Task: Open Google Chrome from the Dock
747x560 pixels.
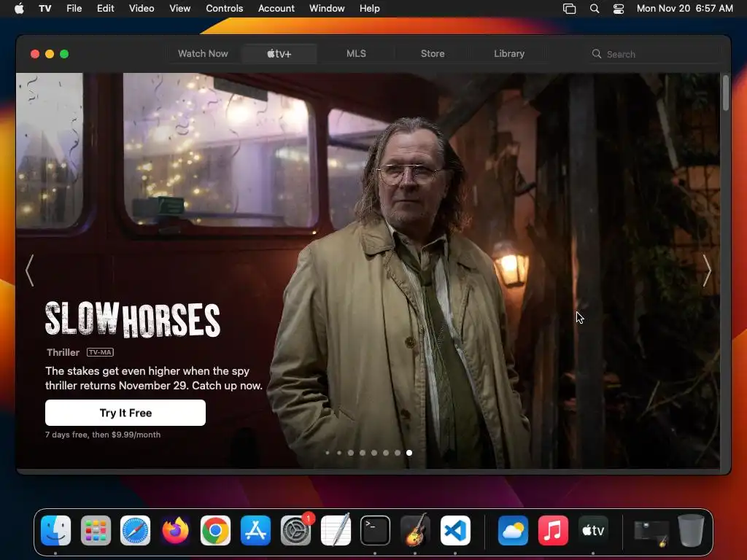Action: tap(215, 530)
